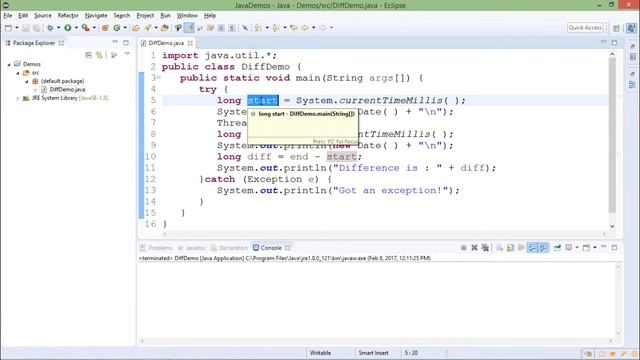
Task: Click the Run Last Tool external tools icon
Action: pyautogui.click(x=85, y=28)
